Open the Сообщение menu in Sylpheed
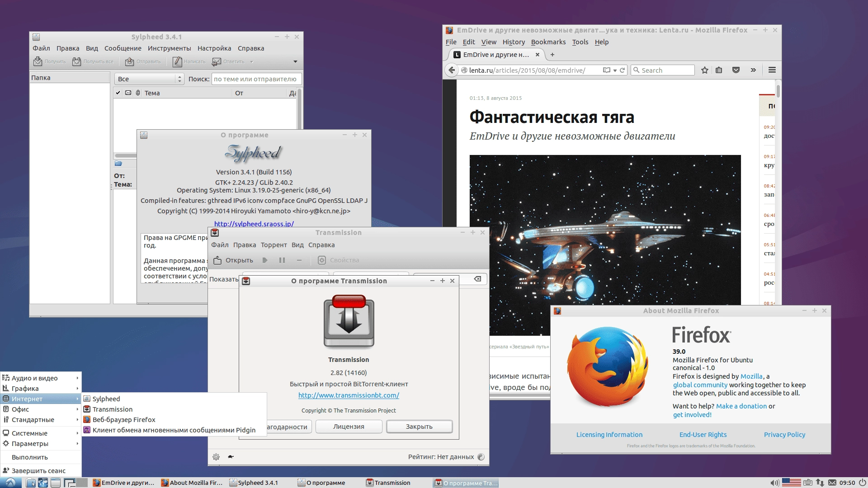 click(x=123, y=48)
